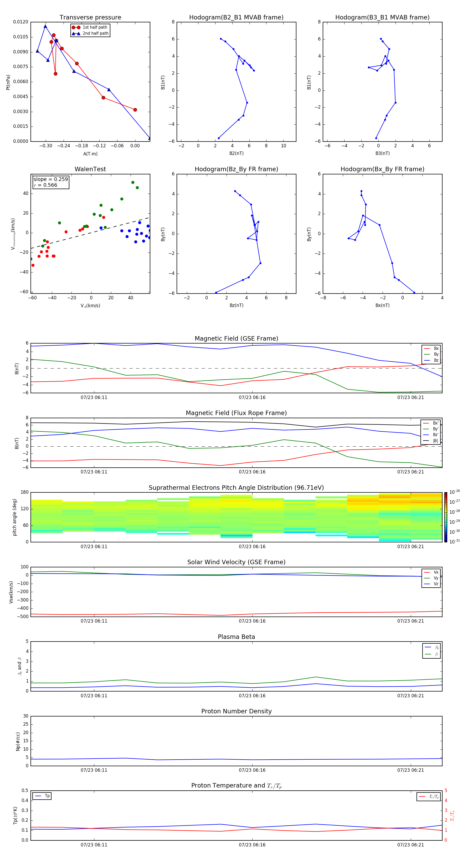The image size is (473, 868).
Task: Click the Bx' legend entry in Flux Rope plot
Action: (x=431, y=423)
